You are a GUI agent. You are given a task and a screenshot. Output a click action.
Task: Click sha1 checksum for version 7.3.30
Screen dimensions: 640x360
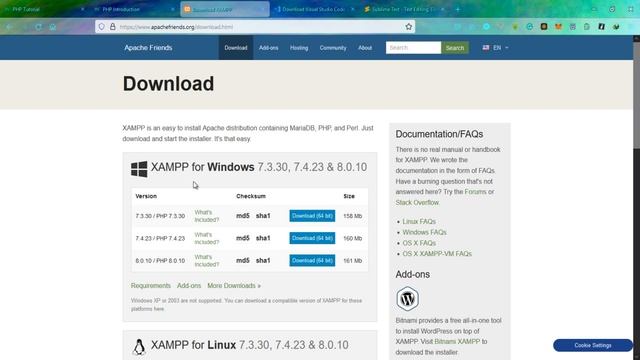pos(263,216)
